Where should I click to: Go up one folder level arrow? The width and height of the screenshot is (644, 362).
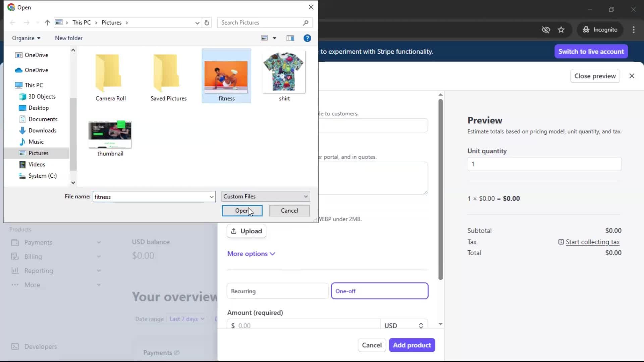coord(47,23)
